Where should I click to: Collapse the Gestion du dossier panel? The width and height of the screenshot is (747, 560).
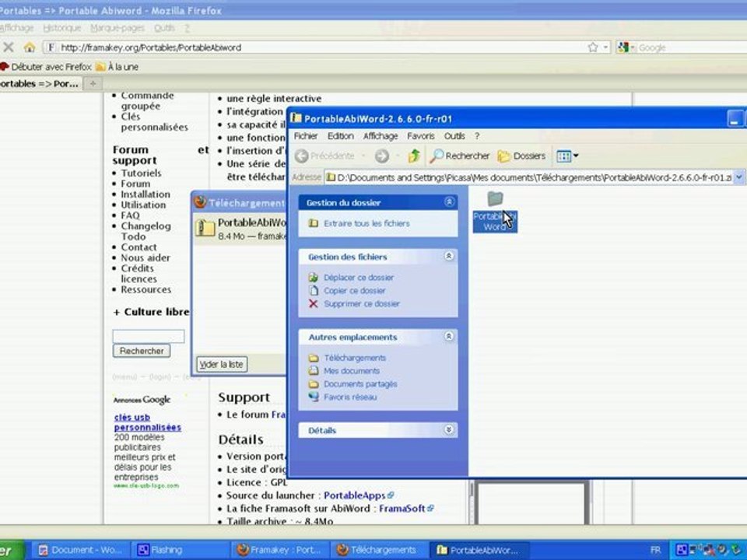tap(449, 202)
